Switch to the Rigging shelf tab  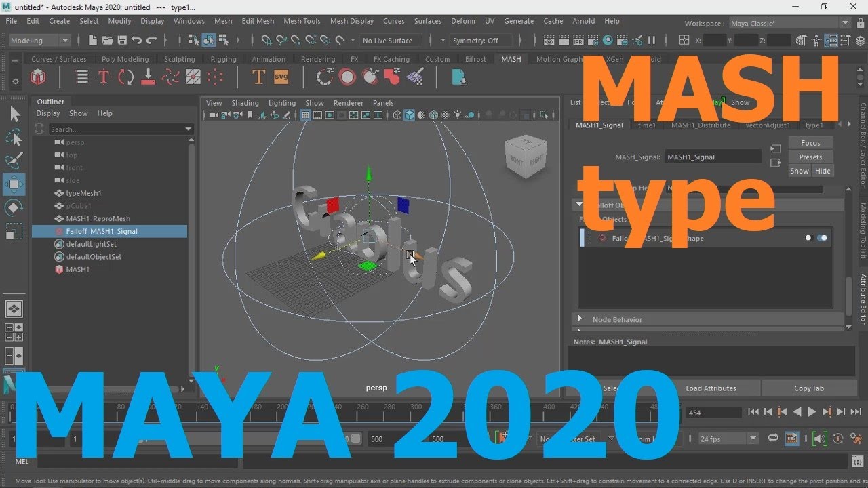pos(223,59)
